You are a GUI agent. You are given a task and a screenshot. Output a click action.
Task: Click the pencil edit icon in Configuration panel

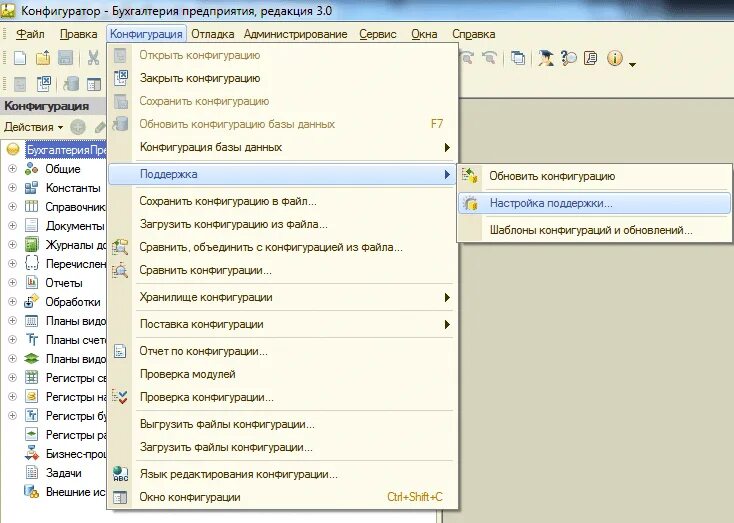tap(100, 127)
